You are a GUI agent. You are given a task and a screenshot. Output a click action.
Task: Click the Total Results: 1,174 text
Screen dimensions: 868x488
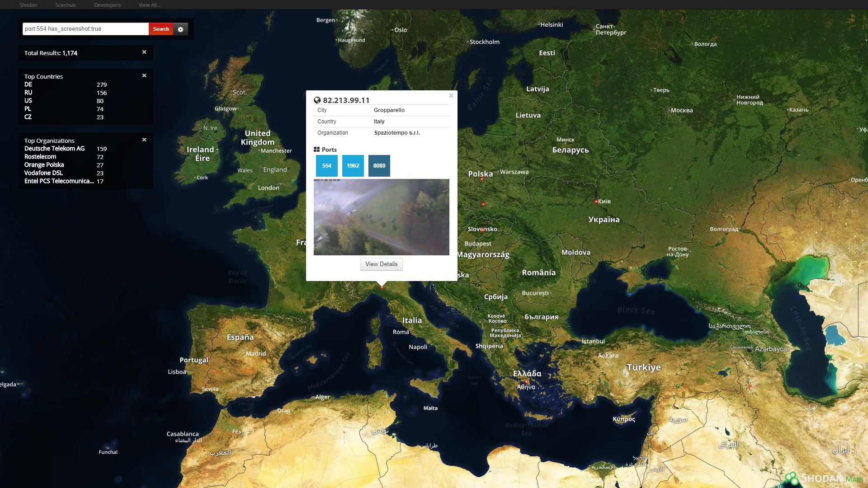coord(51,53)
